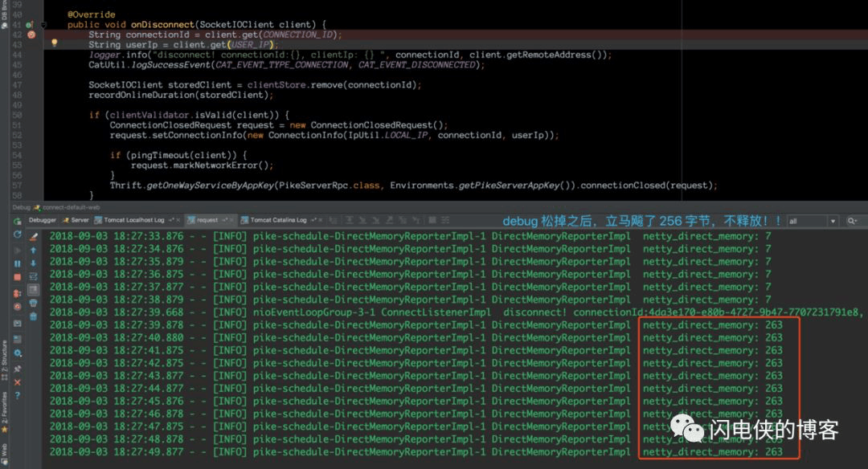This screenshot has height=469, width=868.
Task: Collapse the onDisconnect method fold arrow
Action: (x=43, y=25)
